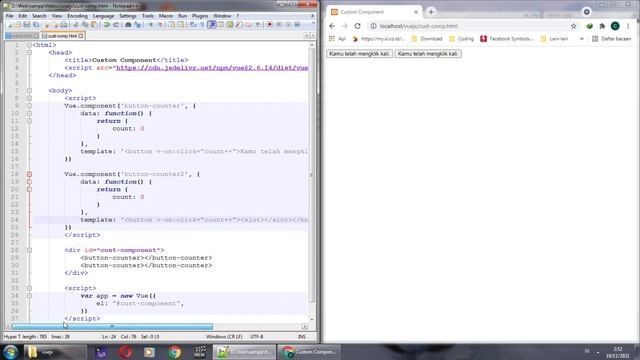Toggle Show All Characters toolbar button
The height and width of the screenshot is (360, 640).
tap(202, 25)
